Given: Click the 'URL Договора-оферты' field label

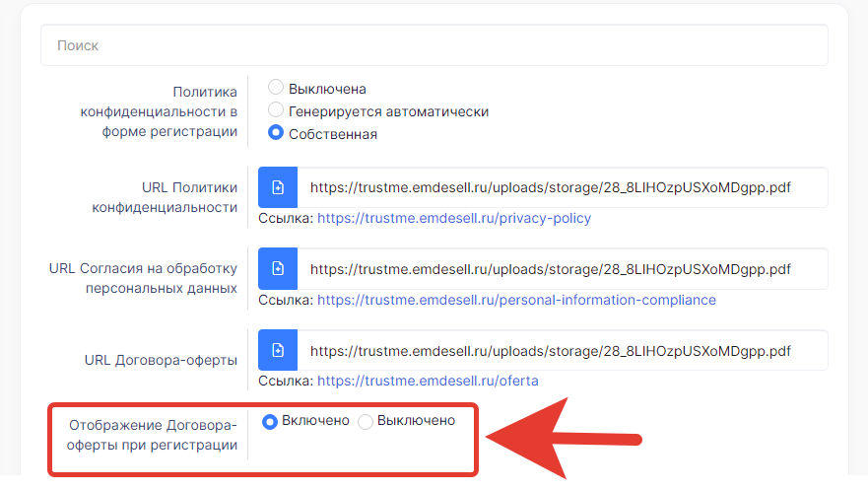Looking at the screenshot, I should [x=163, y=361].
